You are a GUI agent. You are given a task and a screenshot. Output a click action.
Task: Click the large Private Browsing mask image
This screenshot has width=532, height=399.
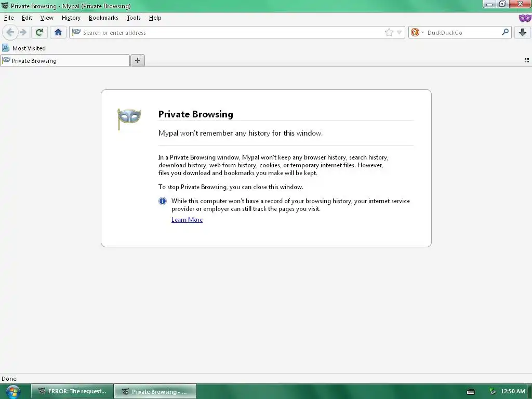tap(129, 119)
